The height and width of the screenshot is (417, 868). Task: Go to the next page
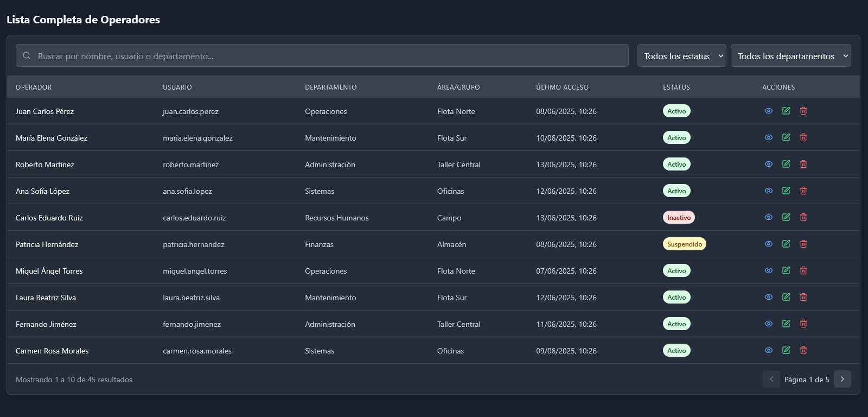843,379
